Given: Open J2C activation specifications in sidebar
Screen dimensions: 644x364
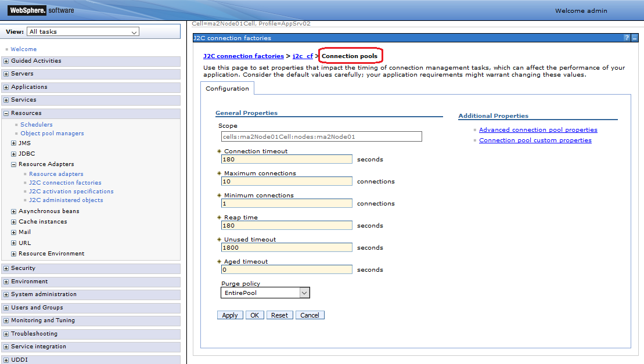Looking at the screenshot, I should coord(71,192).
